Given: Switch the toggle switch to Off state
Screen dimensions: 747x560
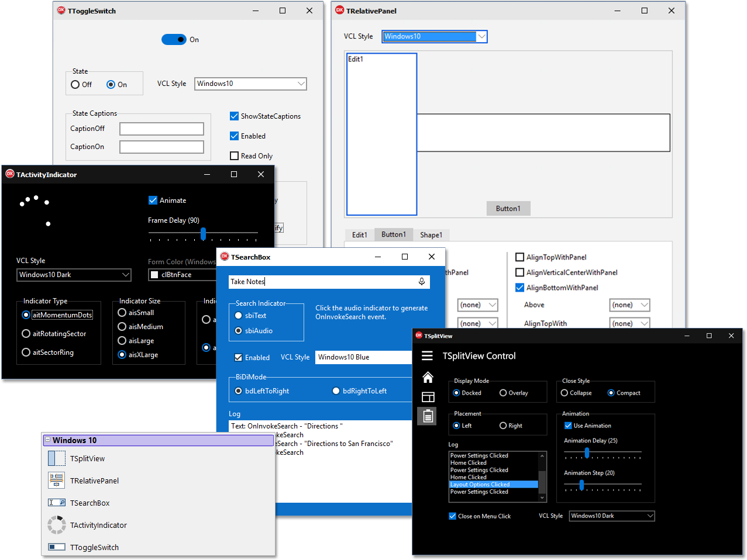Looking at the screenshot, I should click(77, 84).
